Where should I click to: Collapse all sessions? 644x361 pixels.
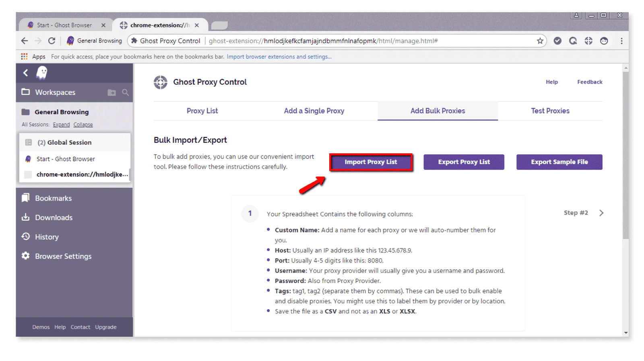[83, 125]
